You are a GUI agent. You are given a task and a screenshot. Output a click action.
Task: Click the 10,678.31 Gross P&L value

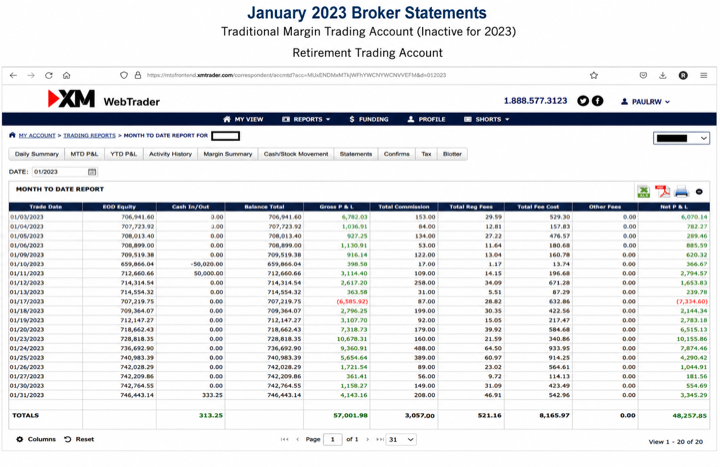[x=352, y=339]
